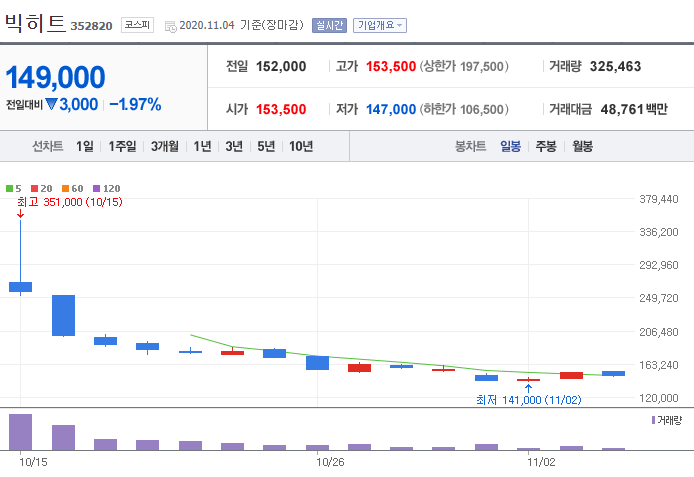
Task: Click the 저가 147,000 value
Action: click(x=391, y=109)
